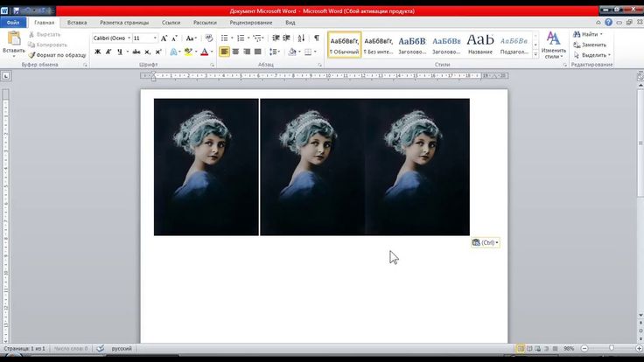This screenshot has height=362, width=644.
Task: Increase font size with the grow font icon
Action: point(164,38)
